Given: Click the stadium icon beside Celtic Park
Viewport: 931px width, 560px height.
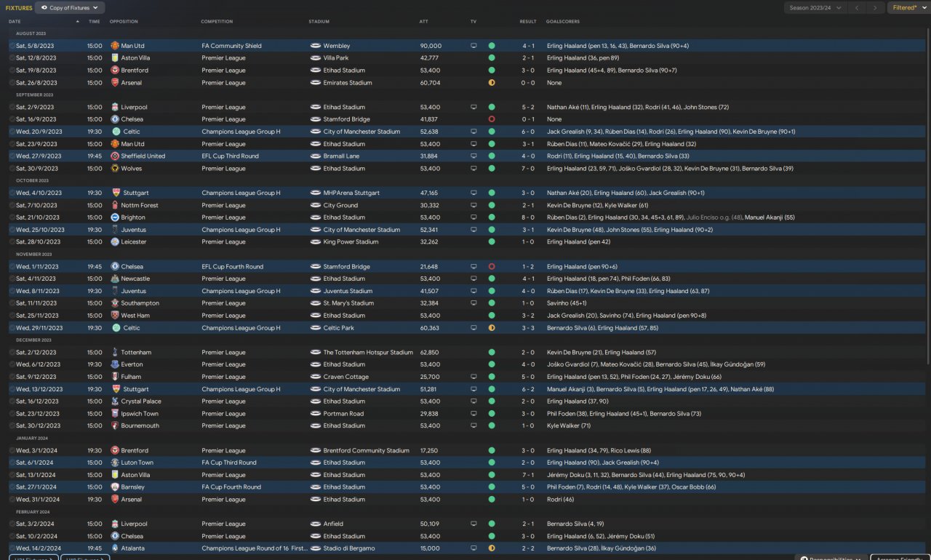Looking at the screenshot, I should (315, 328).
